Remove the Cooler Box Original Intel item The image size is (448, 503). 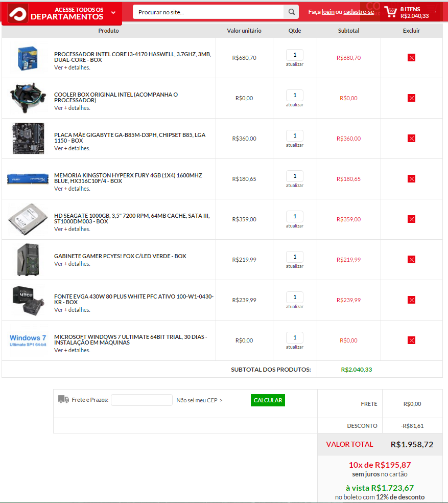[x=411, y=98]
